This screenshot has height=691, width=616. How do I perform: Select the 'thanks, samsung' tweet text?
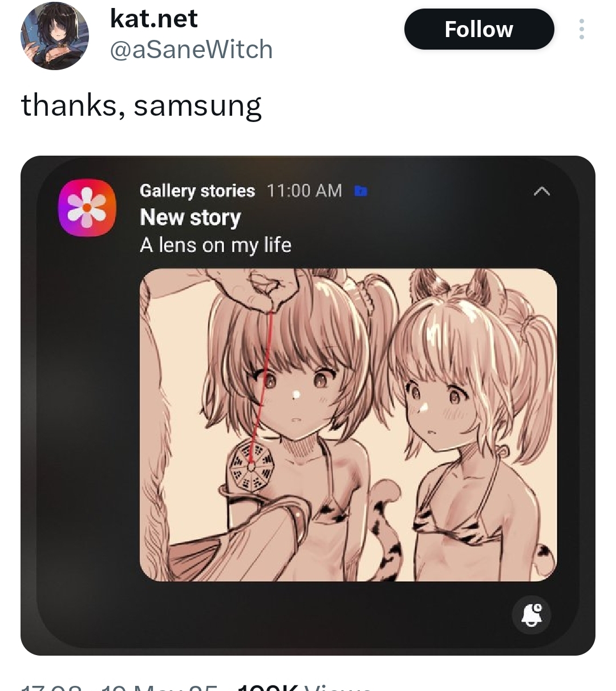click(141, 107)
